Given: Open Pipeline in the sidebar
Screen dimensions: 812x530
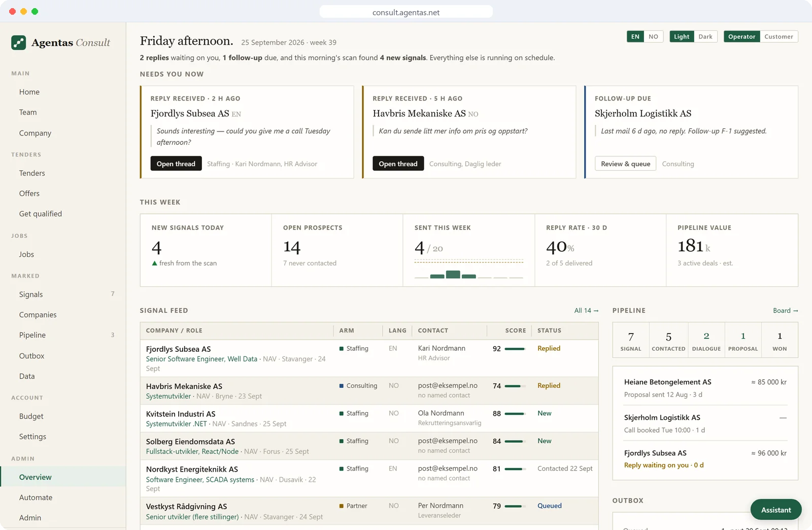Looking at the screenshot, I should [63, 335].
